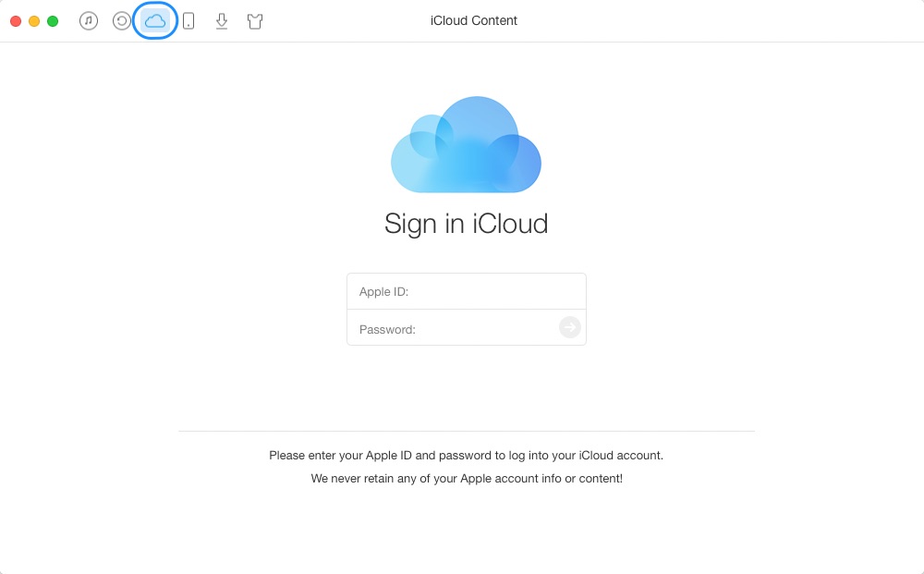Click the "iCloud Content" window title

pos(474,20)
